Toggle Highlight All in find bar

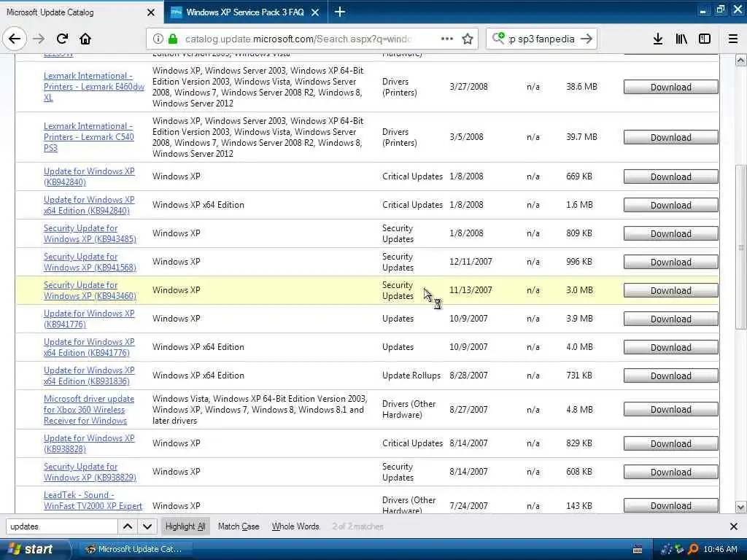[185, 526]
